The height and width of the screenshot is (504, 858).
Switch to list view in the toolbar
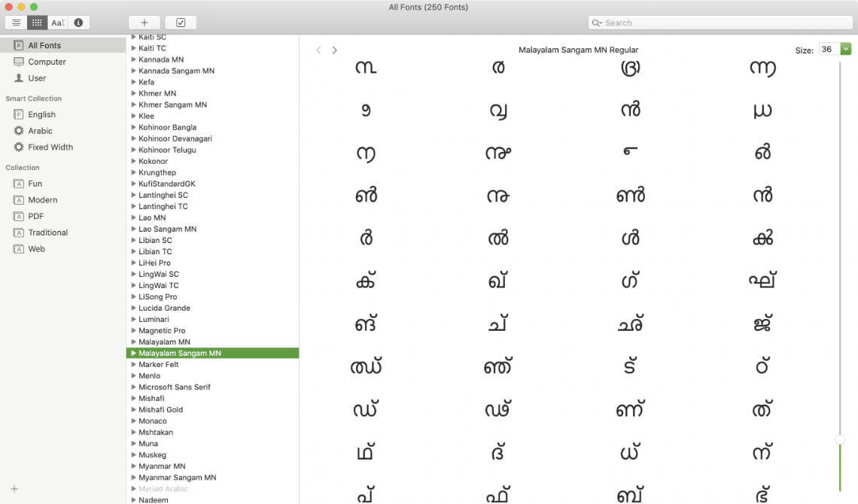(x=15, y=22)
